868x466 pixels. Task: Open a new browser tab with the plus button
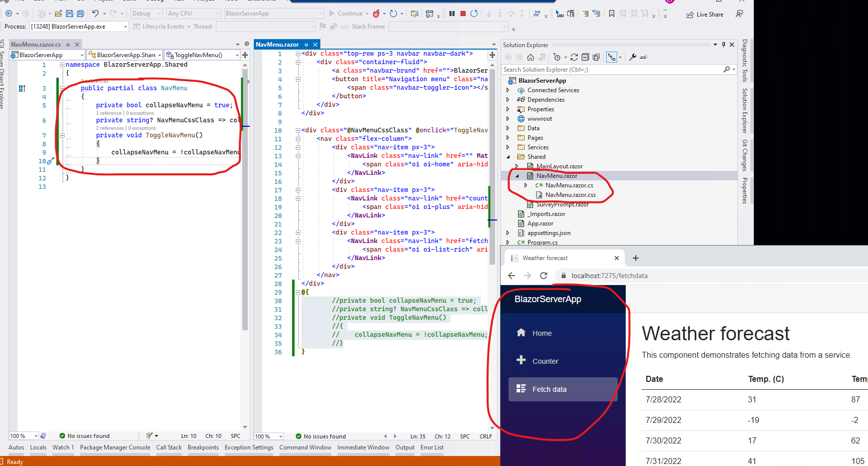pyautogui.click(x=636, y=258)
